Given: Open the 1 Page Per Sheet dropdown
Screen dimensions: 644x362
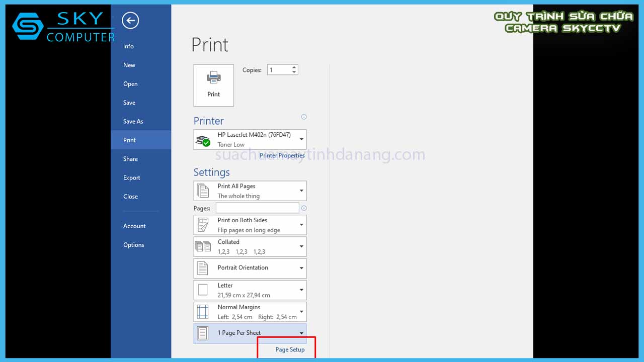Looking at the screenshot, I should pos(301,333).
